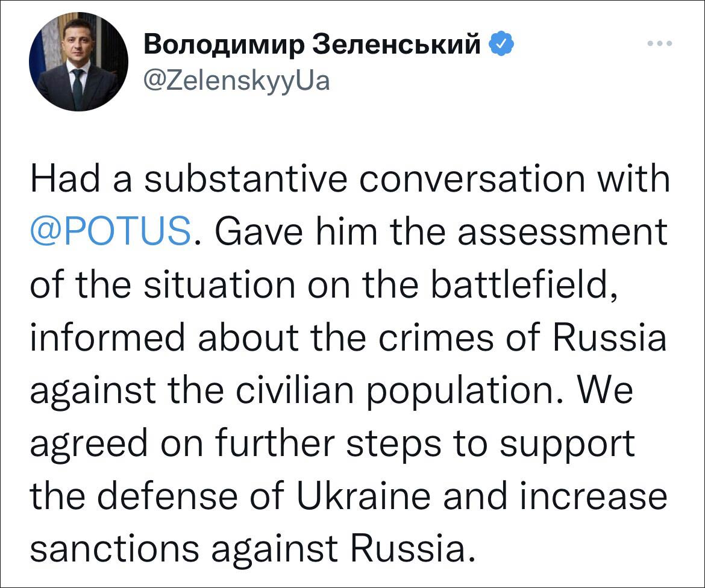Follow the blue @POTUS mention link
This screenshot has width=705, height=588.
pos(111,232)
